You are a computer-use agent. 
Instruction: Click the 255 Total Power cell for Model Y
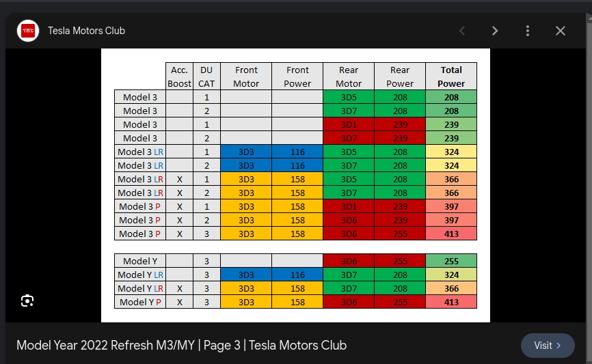pyautogui.click(x=450, y=261)
